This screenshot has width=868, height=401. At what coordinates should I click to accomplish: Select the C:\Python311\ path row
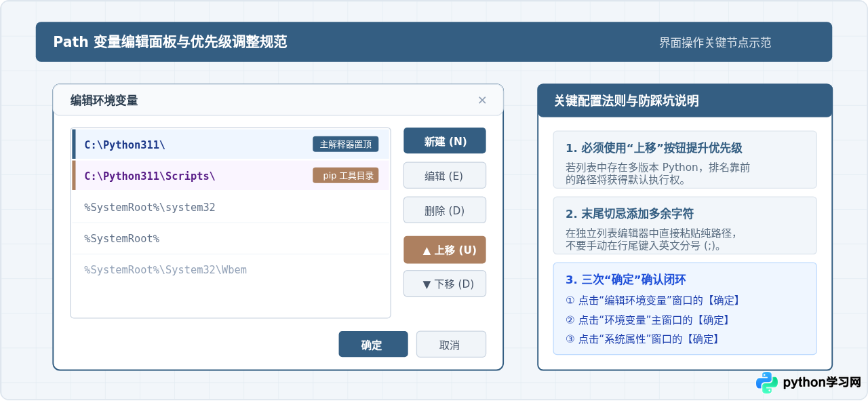tap(231, 144)
